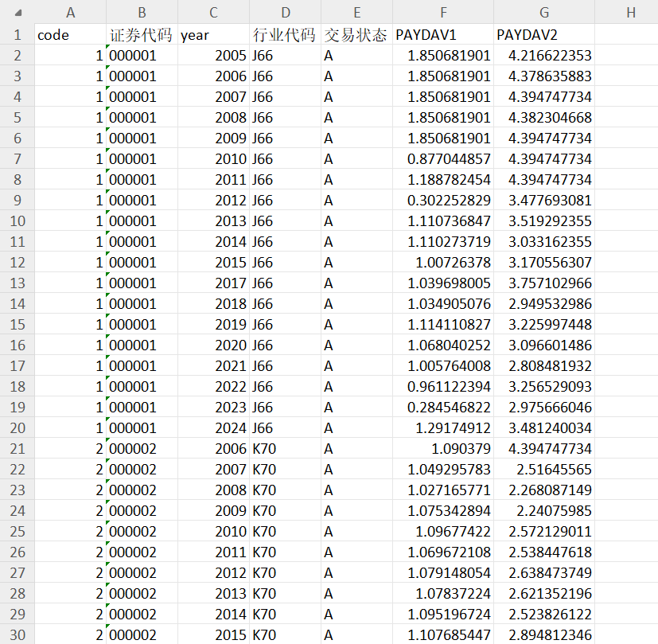Viewport: 658px width, 644px height.
Task: Click 000001 securities code in row 5
Action: (142, 117)
